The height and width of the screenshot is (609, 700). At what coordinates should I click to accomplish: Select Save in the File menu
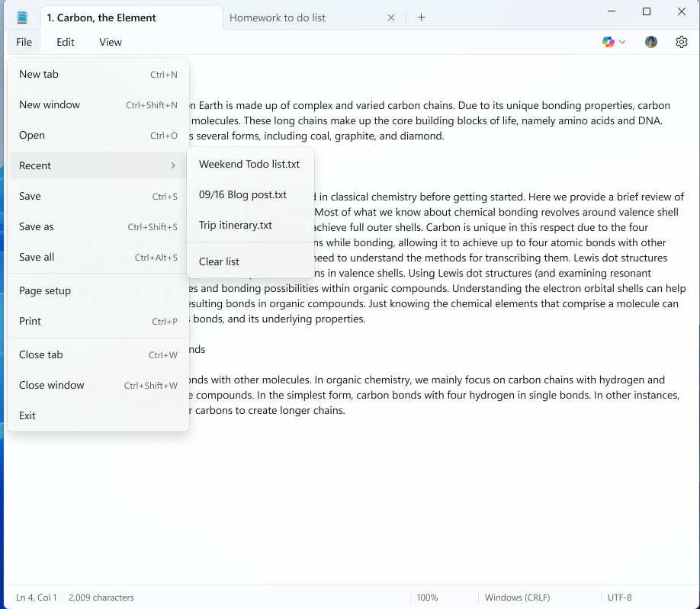[x=98, y=196]
